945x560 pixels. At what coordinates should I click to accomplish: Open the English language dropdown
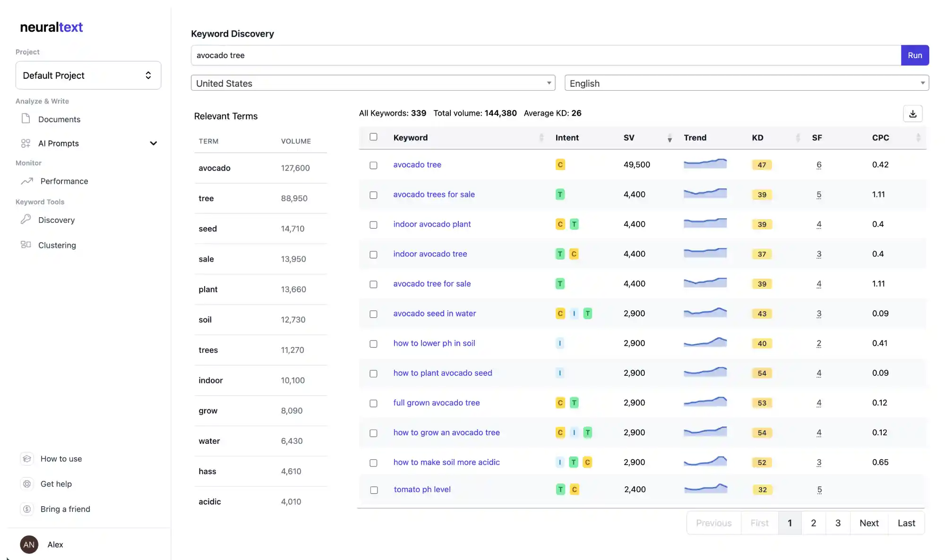click(x=747, y=83)
